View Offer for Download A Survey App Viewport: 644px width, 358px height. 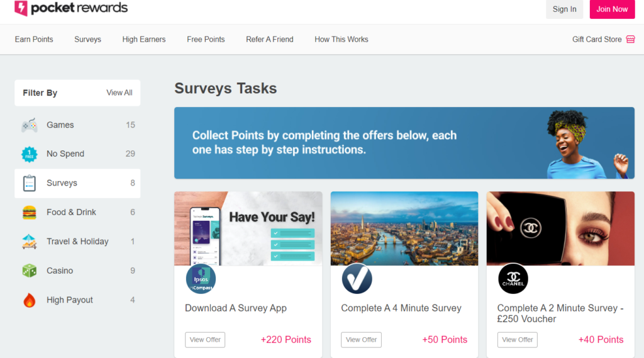click(x=205, y=340)
